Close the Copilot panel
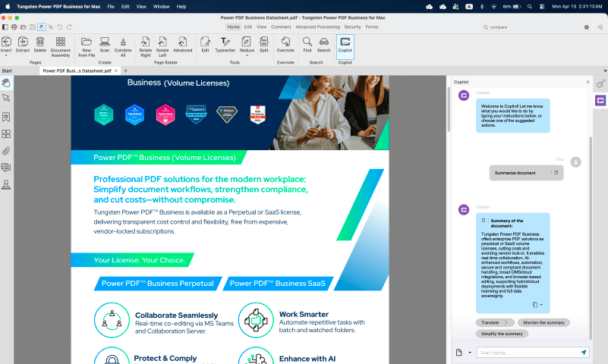This screenshot has height=364, width=608. (588, 82)
